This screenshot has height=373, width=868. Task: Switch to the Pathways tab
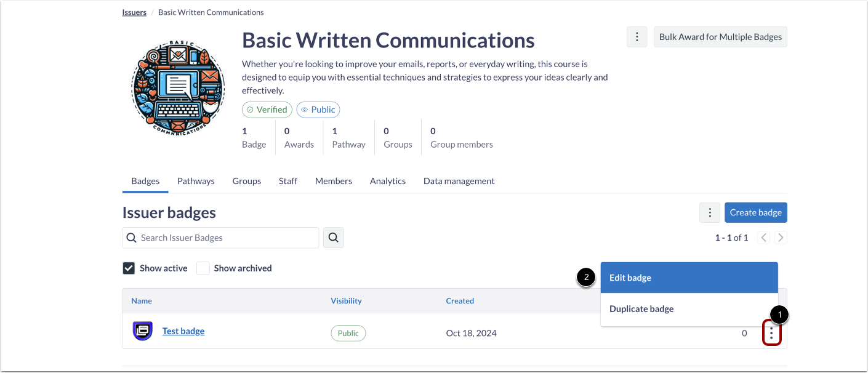(196, 181)
